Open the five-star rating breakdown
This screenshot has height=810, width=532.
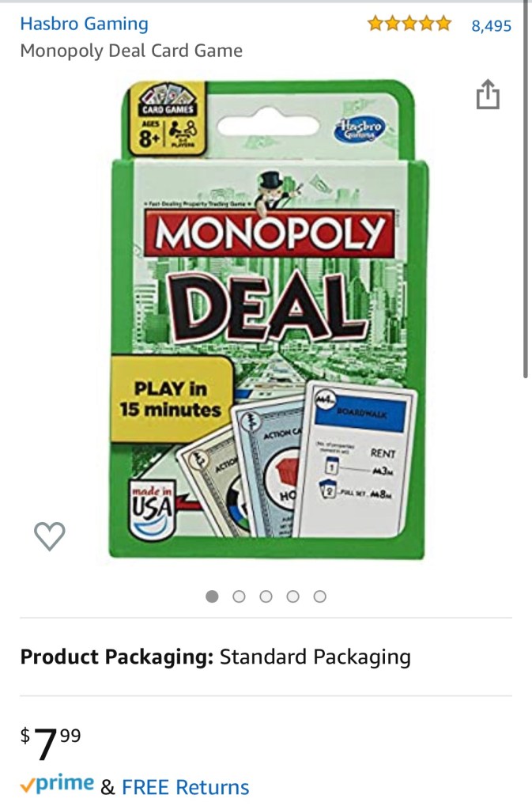(x=409, y=24)
